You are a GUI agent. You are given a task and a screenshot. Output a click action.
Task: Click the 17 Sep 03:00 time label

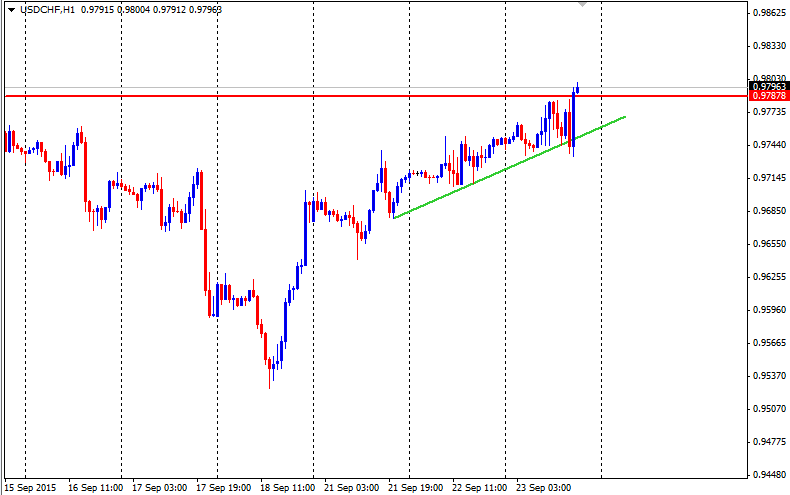click(x=159, y=488)
